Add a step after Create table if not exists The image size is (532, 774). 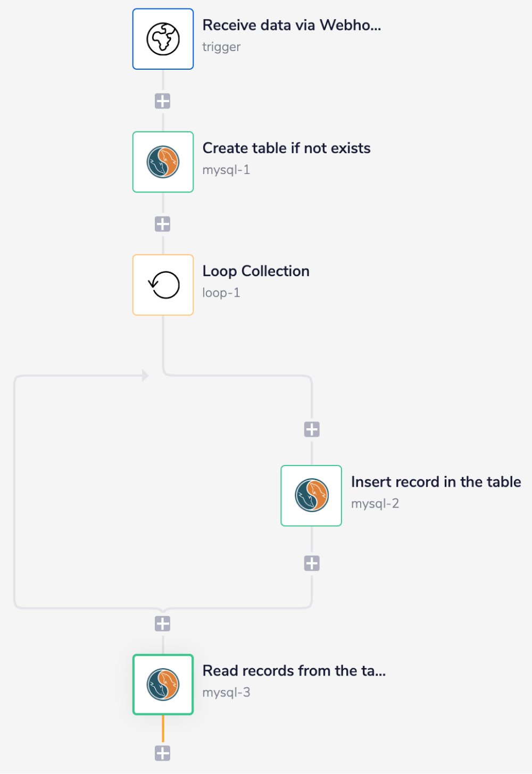tap(163, 223)
